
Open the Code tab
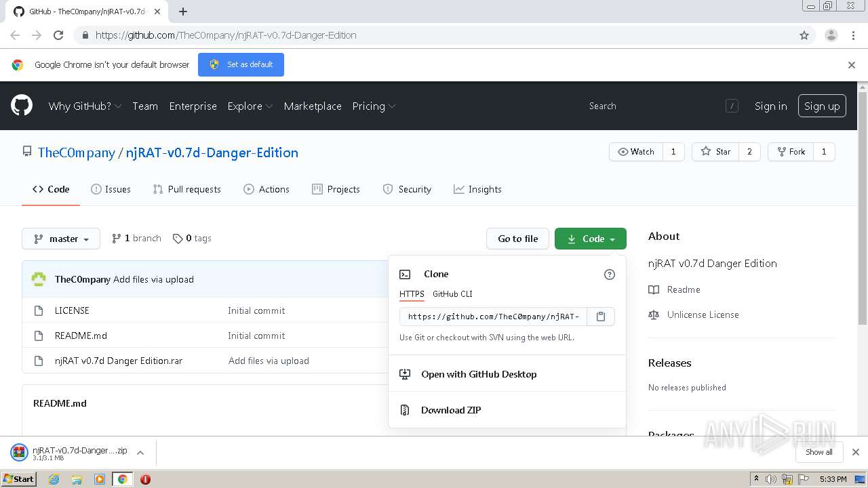point(51,190)
